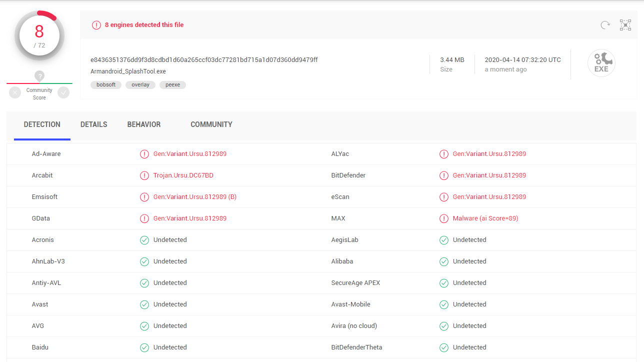The width and height of the screenshot is (644, 362).
Task: Click the 8 / 72 detection score gauge
Action: [39, 35]
